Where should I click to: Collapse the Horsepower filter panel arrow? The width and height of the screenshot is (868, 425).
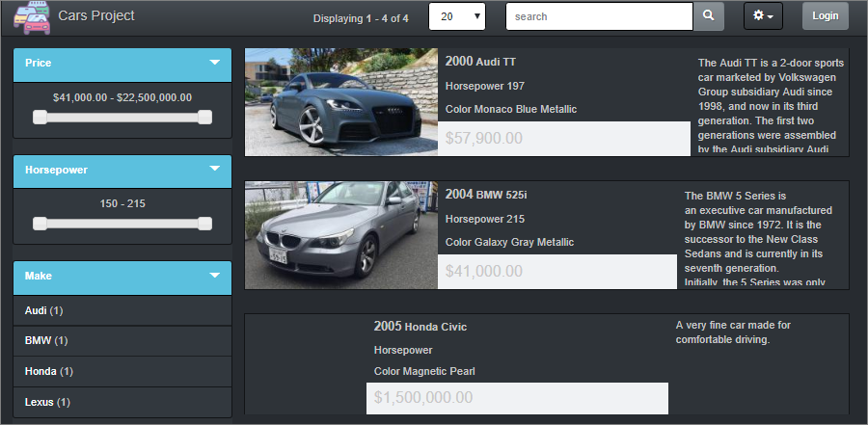(x=214, y=170)
